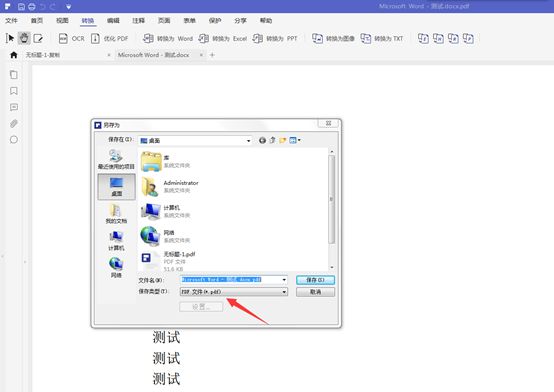
Task: Go to the home icon tab
Action: (14, 55)
